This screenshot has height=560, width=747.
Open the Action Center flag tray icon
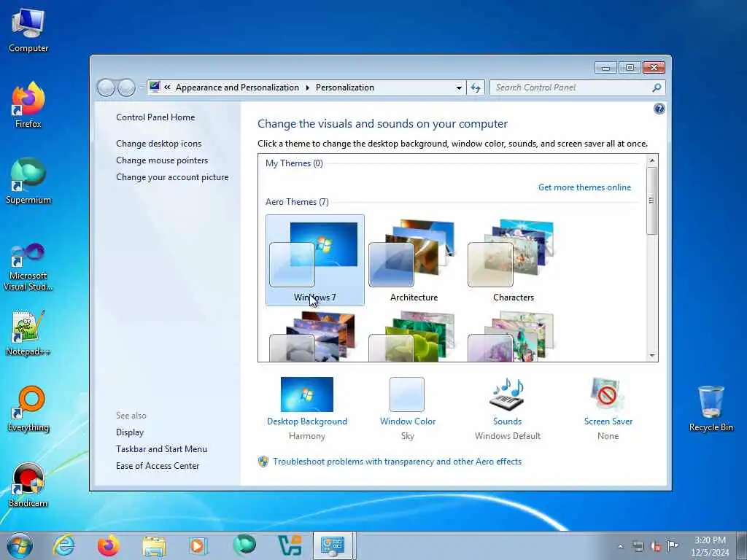[x=673, y=545]
